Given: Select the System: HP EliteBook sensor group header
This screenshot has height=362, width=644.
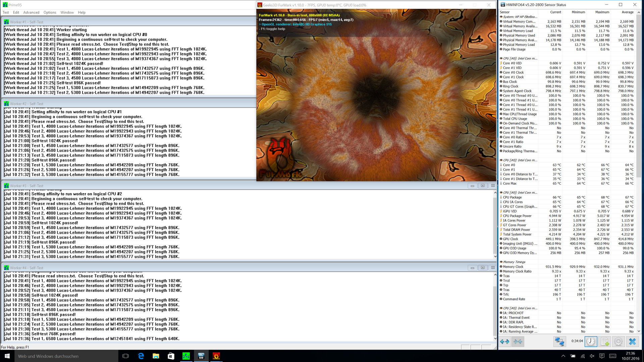Looking at the screenshot, I should pyautogui.click(x=520, y=17).
